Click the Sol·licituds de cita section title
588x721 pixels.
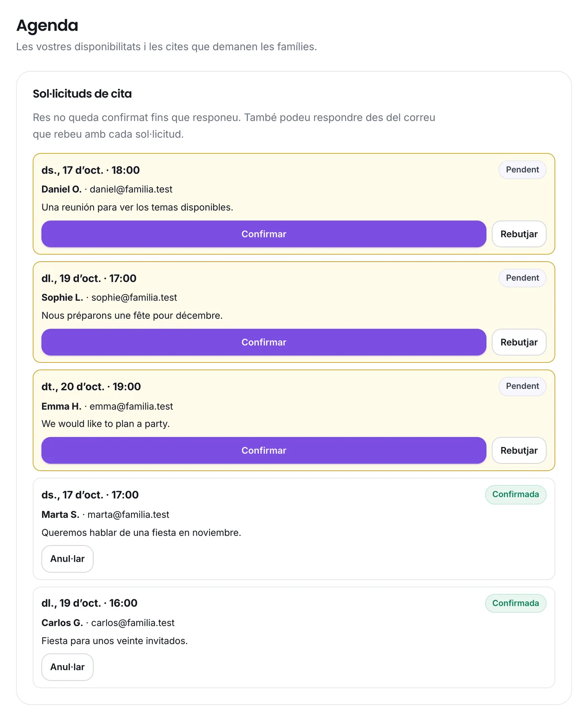click(x=82, y=94)
